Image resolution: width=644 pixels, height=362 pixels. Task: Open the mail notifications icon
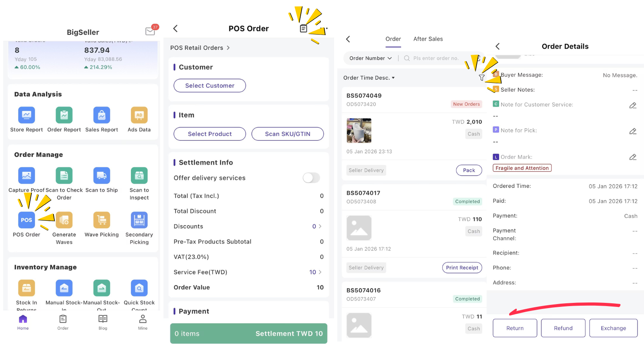click(151, 31)
